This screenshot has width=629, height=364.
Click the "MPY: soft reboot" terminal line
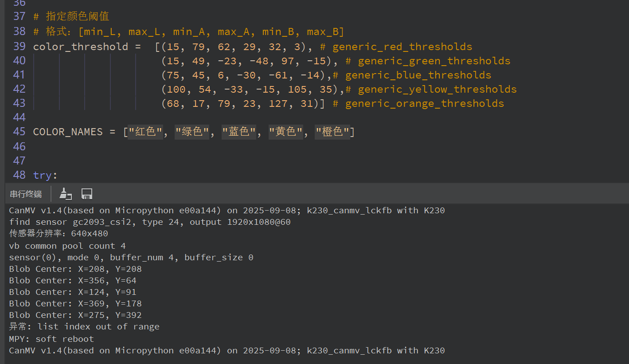pos(51,339)
